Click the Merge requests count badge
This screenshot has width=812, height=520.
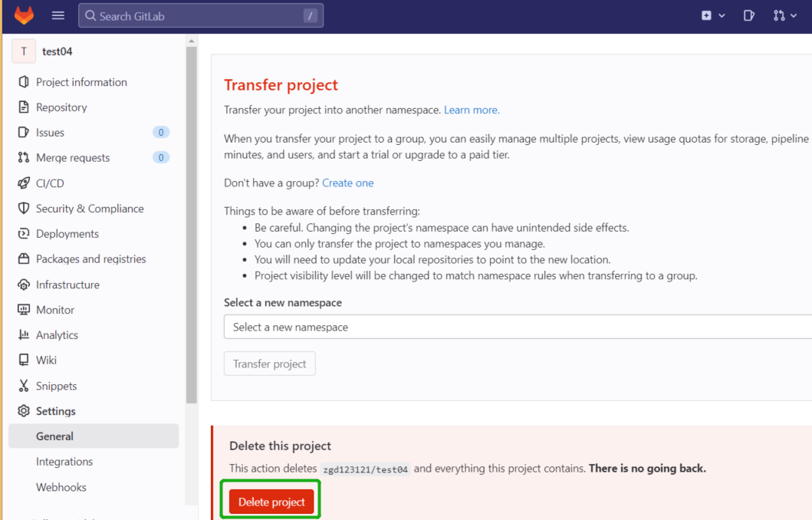(x=161, y=157)
